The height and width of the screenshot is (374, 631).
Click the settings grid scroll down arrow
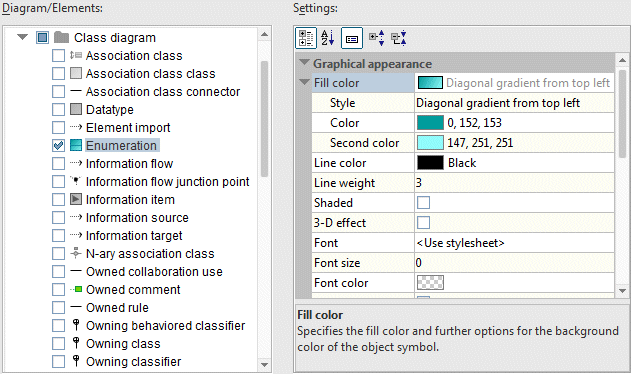click(x=622, y=291)
